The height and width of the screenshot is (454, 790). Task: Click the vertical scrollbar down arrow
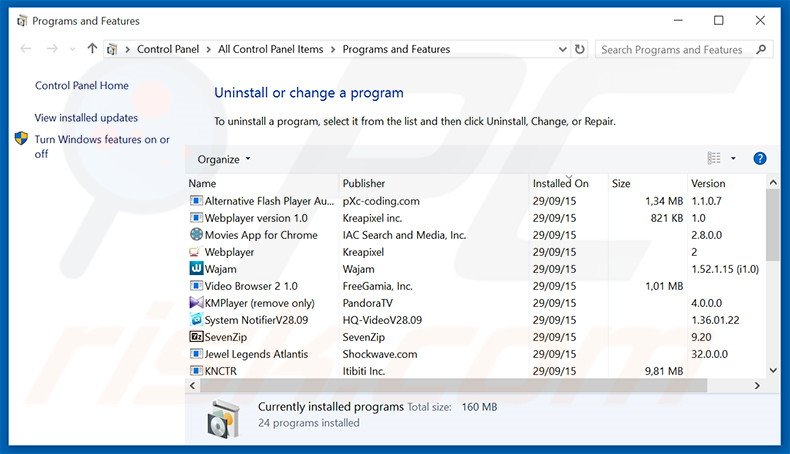pos(773,370)
